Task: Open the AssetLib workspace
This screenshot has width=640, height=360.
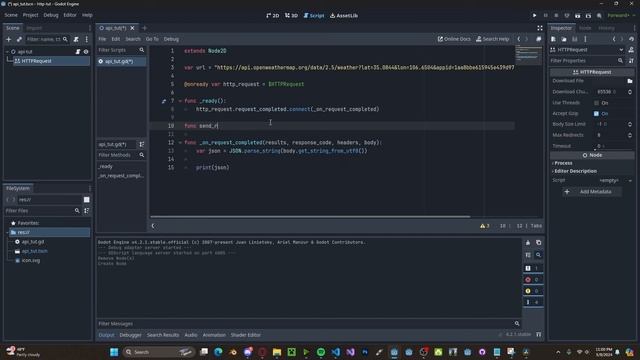Action: point(344,16)
